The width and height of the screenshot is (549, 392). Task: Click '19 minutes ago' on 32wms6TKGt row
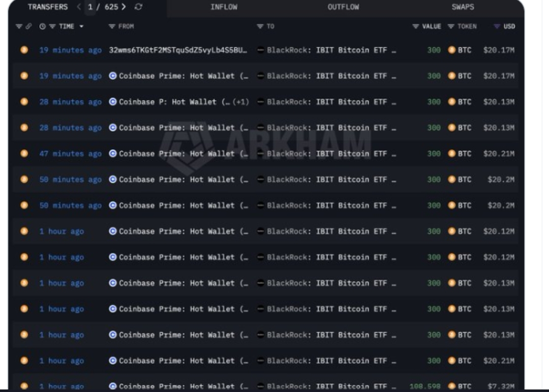pyautogui.click(x=70, y=50)
